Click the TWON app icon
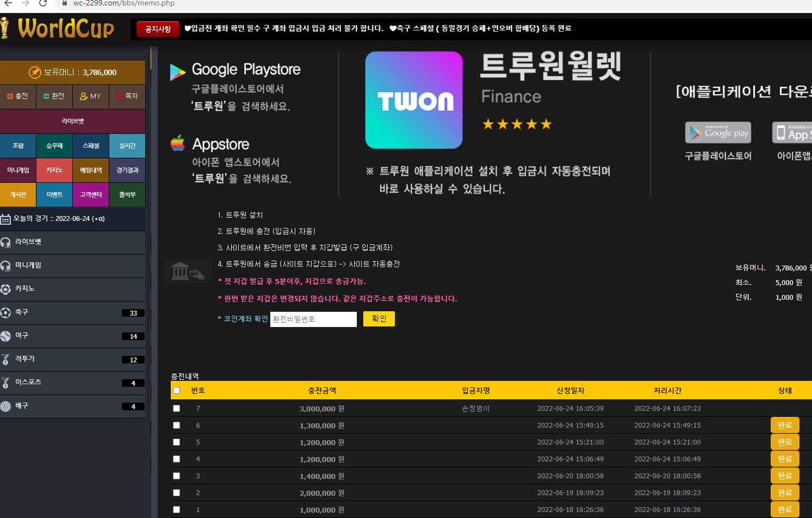Image resolution: width=812 pixels, height=518 pixels. point(414,100)
